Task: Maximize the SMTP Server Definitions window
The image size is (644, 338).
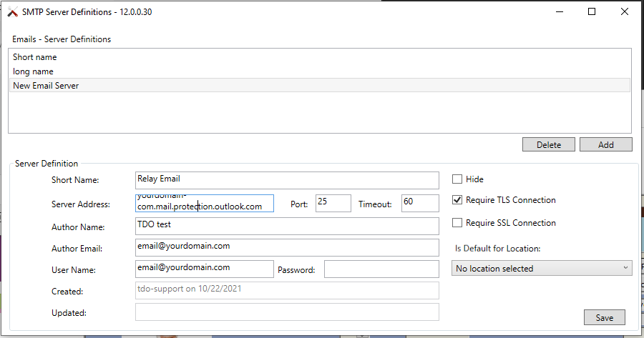Action: [x=592, y=11]
